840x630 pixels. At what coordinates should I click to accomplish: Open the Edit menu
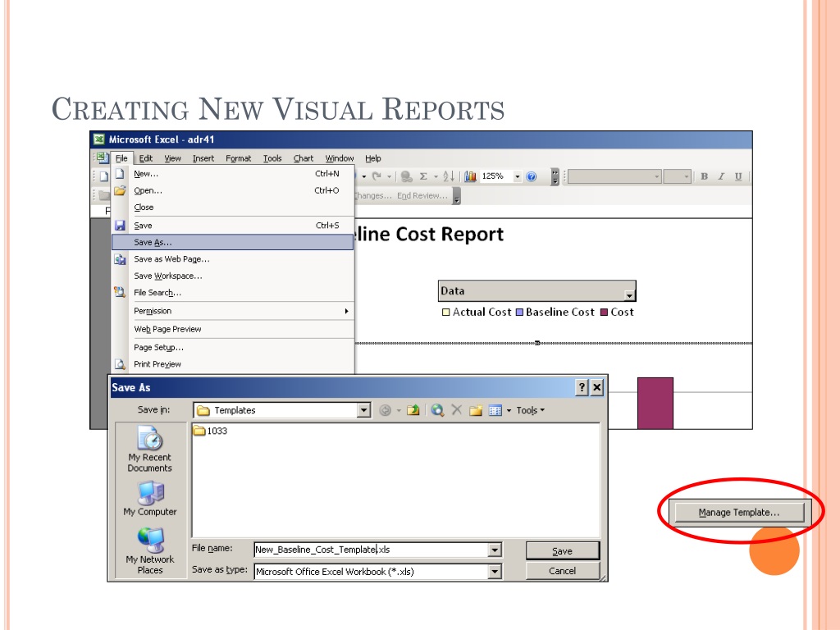(146, 158)
